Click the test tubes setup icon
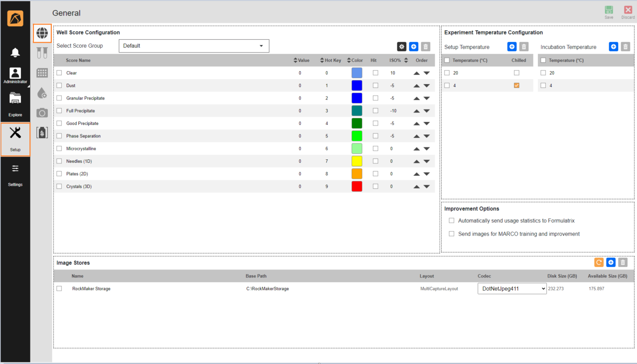Screen dimensions: 637x364 pos(42,53)
